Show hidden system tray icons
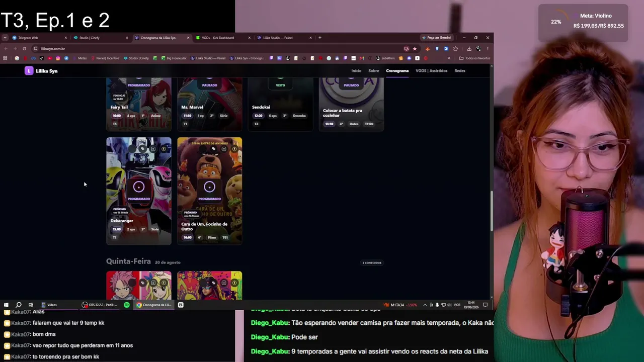The height and width of the screenshot is (362, 644). (x=425, y=305)
